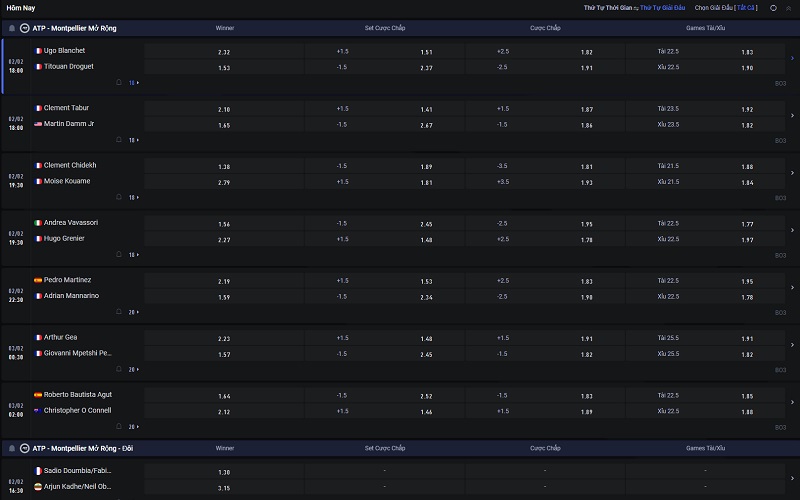Set alert bell for Martinez vs Mannarino

pyautogui.click(x=119, y=311)
